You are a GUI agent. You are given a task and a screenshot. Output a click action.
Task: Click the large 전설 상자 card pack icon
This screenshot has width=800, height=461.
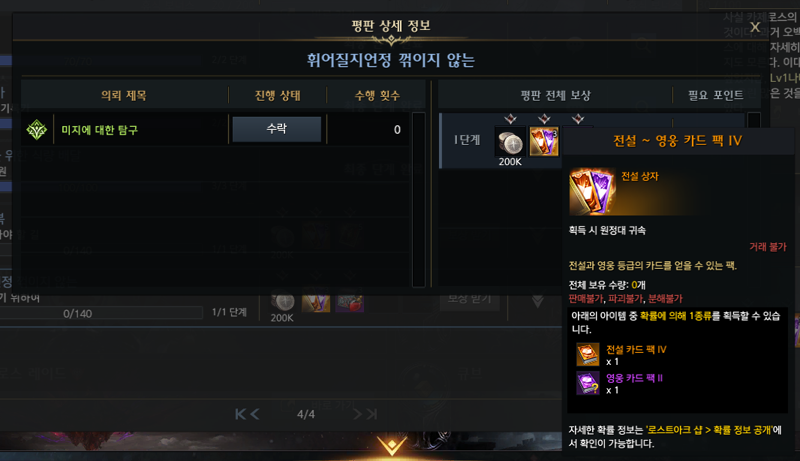592,192
